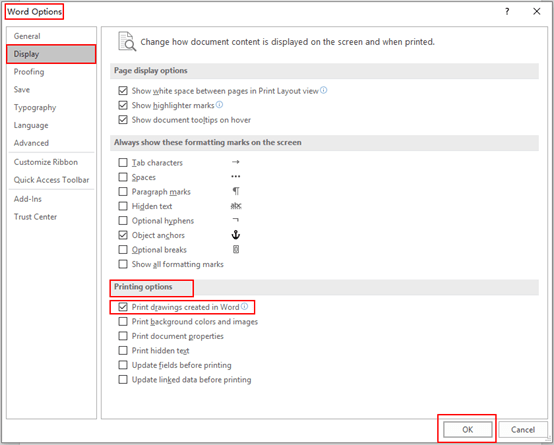
Task: Click the document preview magnifier icon
Action: point(127,41)
